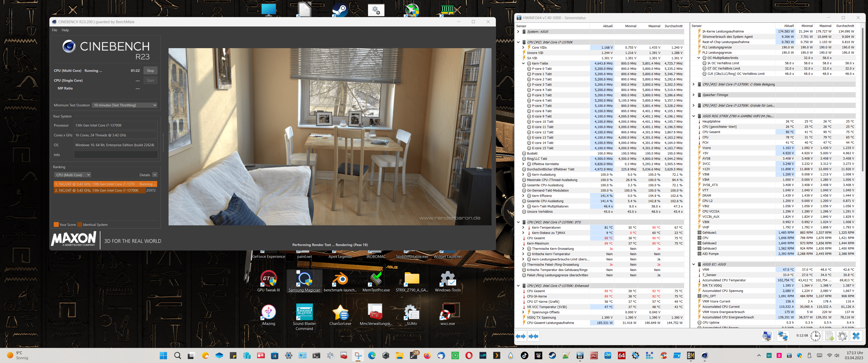Click HWiNFO collapse columns arrows button
The image size is (868, 363).
(533, 336)
